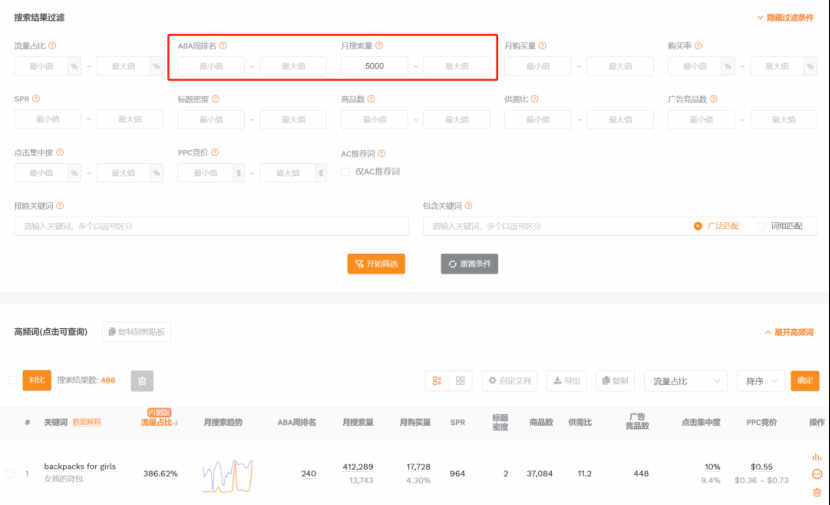Open the AC推荐词 help icon
830x505 pixels.
tap(382, 154)
